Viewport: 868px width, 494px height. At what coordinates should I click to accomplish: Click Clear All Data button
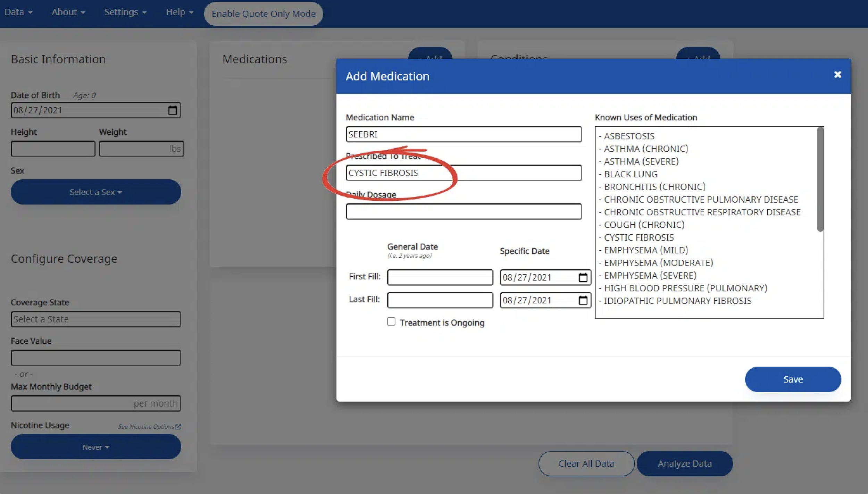586,463
